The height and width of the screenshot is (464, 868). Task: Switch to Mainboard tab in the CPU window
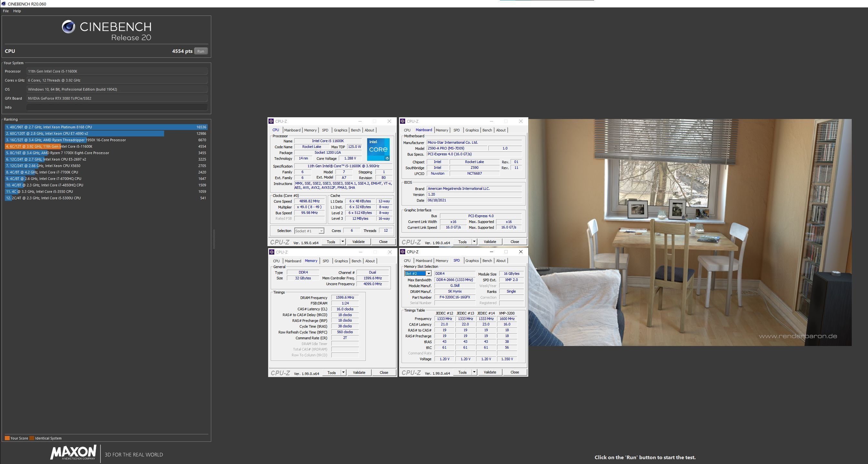tap(292, 130)
